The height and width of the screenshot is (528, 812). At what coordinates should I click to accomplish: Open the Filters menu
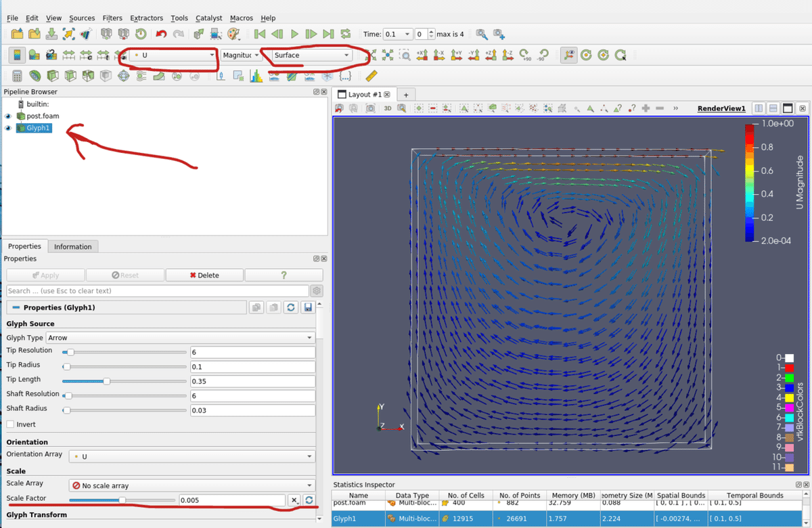pyautogui.click(x=113, y=18)
